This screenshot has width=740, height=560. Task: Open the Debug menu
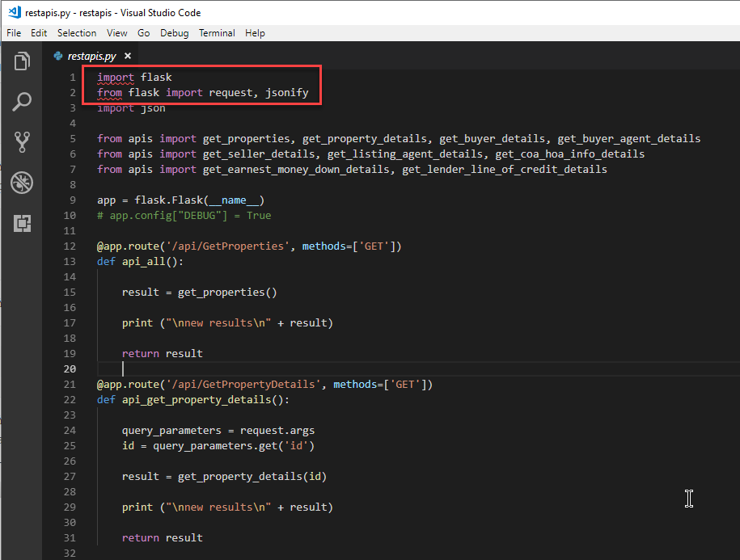click(174, 33)
